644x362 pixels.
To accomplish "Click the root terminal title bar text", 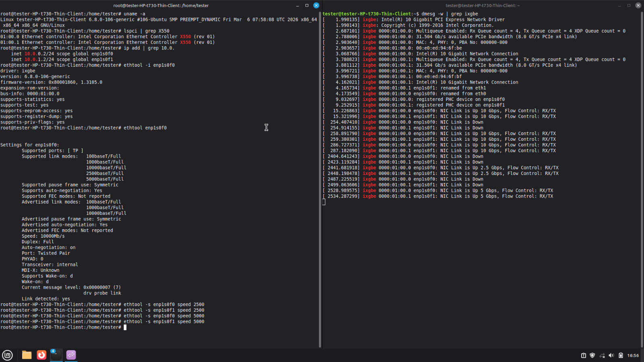I will (161, 6).
